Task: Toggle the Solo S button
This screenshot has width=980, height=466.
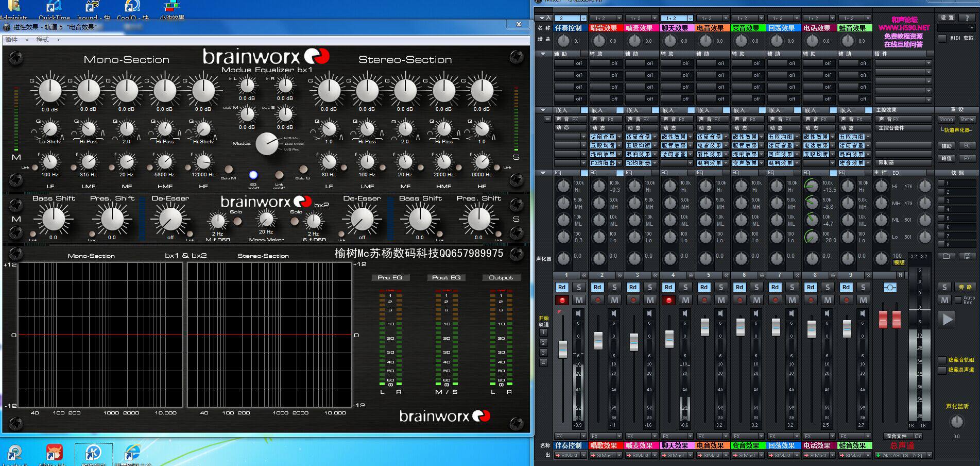Action: click(303, 169)
